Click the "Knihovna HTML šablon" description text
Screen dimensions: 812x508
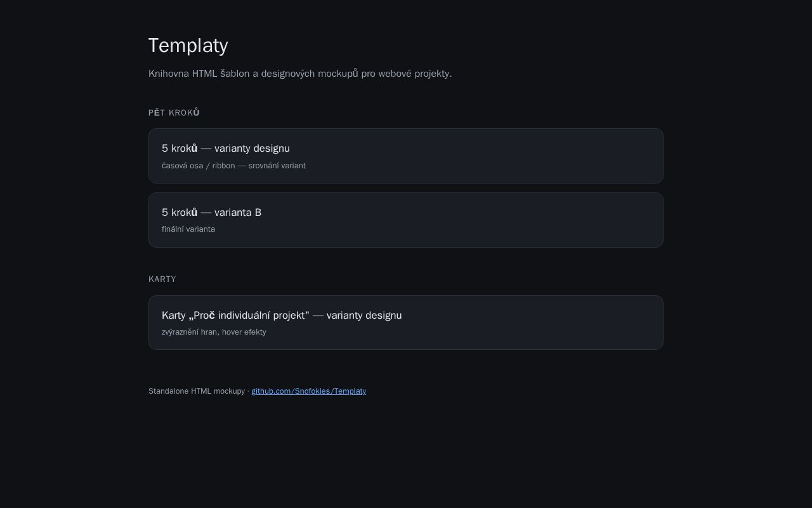300,74
